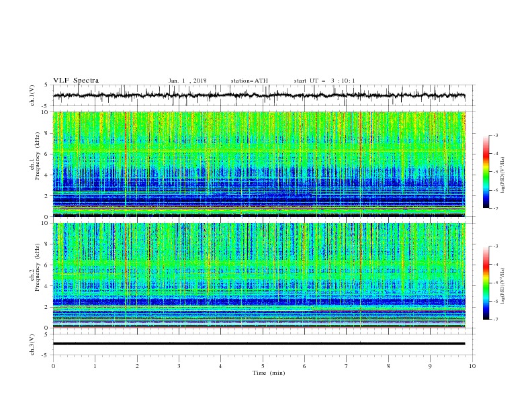Click the "VLF Spectra" plot title
This screenshot has height=411, width=532.
coord(76,81)
